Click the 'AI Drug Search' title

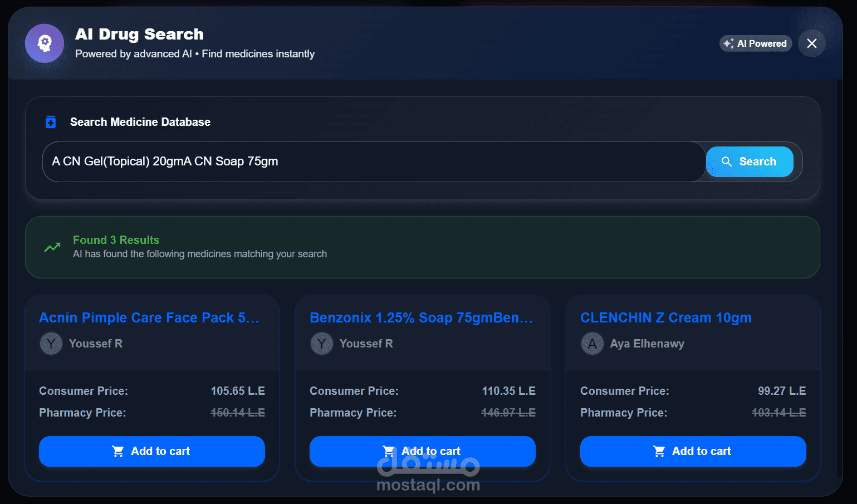click(x=139, y=34)
